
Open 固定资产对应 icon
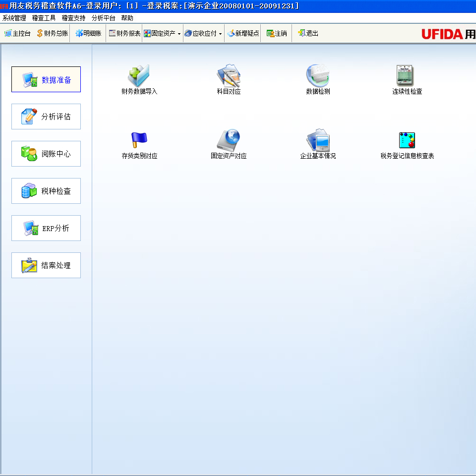pyautogui.click(x=228, y=140)
